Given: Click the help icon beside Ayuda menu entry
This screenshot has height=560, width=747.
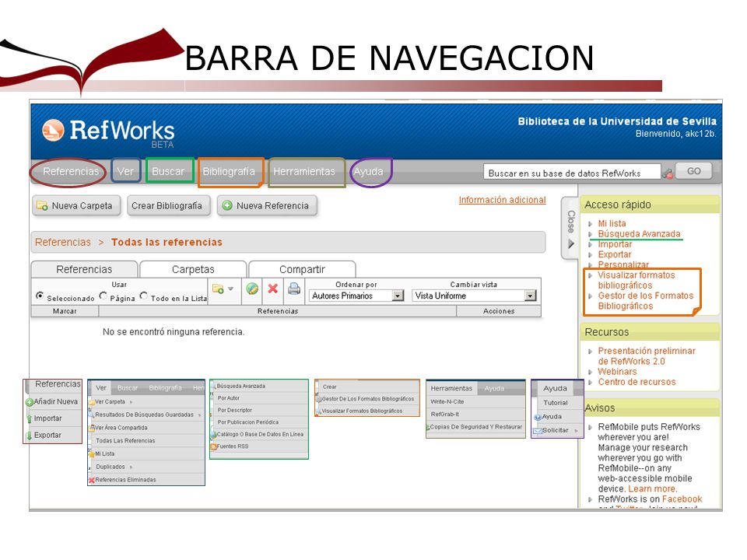Looking at the screenshot, I should [x=538, y=417].
